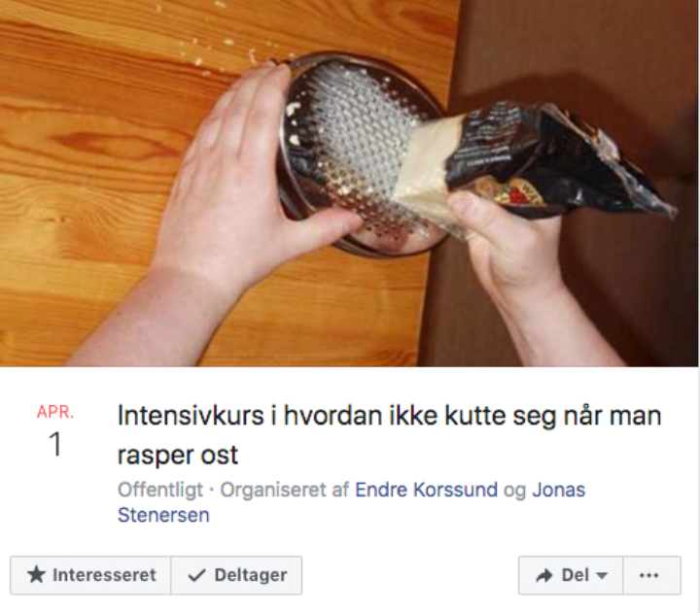Click the Organiseret af text

284,490
